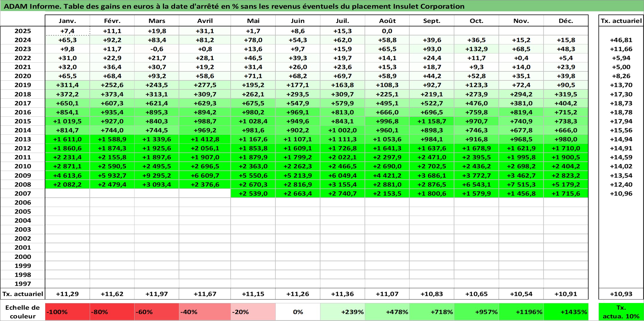Screen dimensions: 644x321
Task: Select the 'Janv.' column header
Action: pyautogui.click(x=67, y=21)
